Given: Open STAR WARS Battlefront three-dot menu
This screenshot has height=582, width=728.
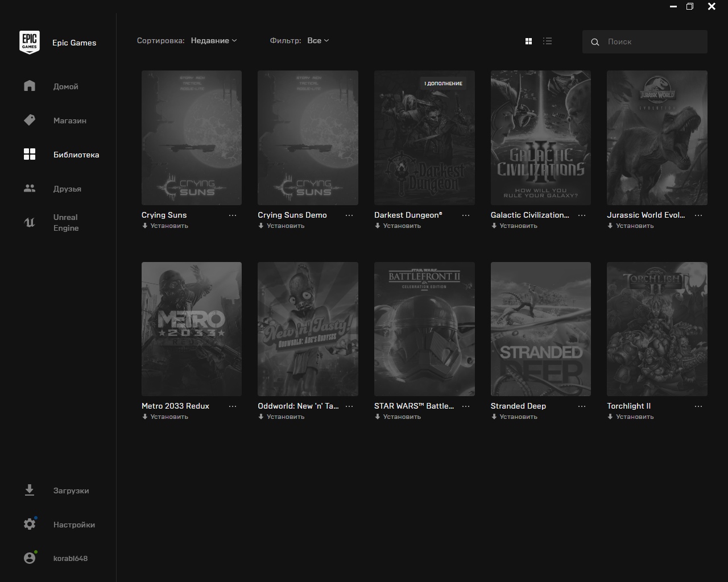Looking at the screenshot, I should 466,406.
